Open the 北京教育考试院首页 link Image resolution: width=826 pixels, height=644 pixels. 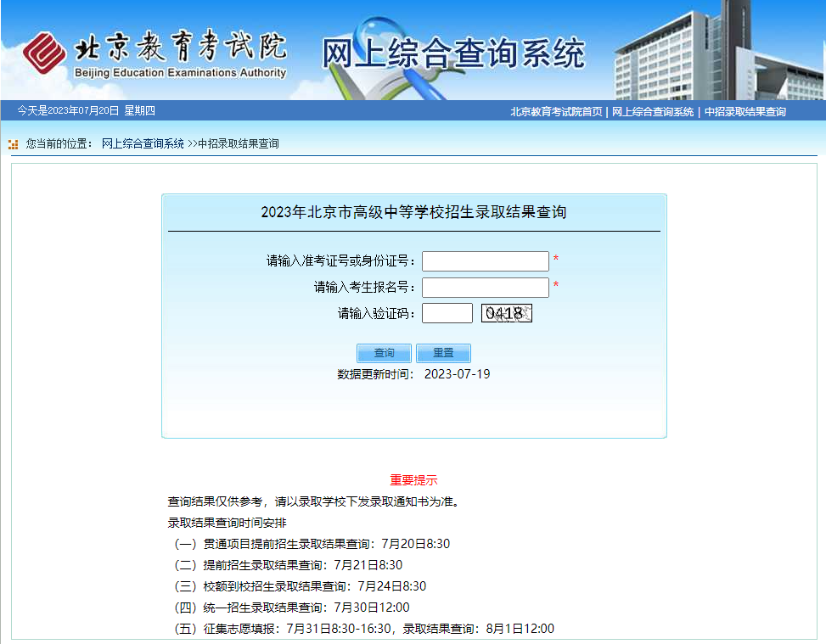[556, 112]
